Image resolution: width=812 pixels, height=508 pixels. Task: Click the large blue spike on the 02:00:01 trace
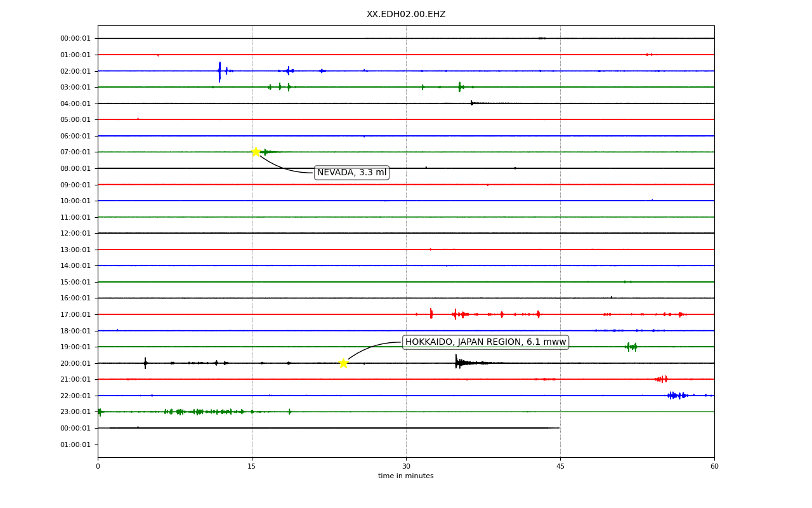pos(219,71)
